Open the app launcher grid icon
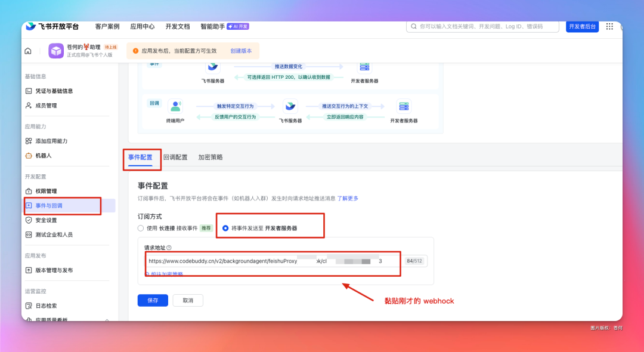Image resolution: width=644 pixels, height=352 pixels. [x=609, y=26]
